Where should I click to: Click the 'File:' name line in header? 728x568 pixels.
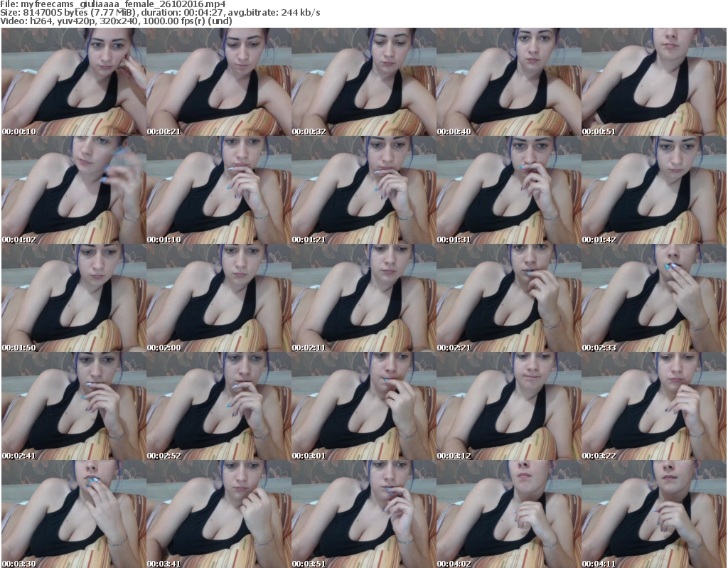(113, 4)
